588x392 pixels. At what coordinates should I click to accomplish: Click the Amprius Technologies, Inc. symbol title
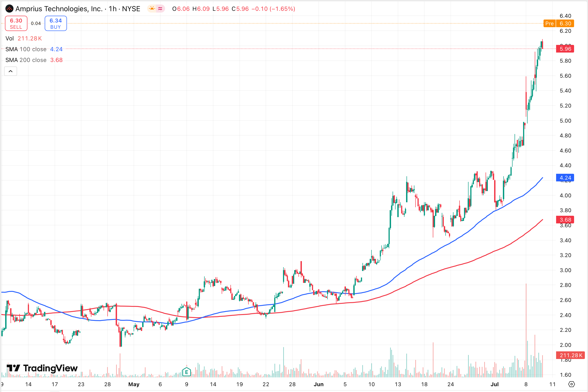(59, 9)
